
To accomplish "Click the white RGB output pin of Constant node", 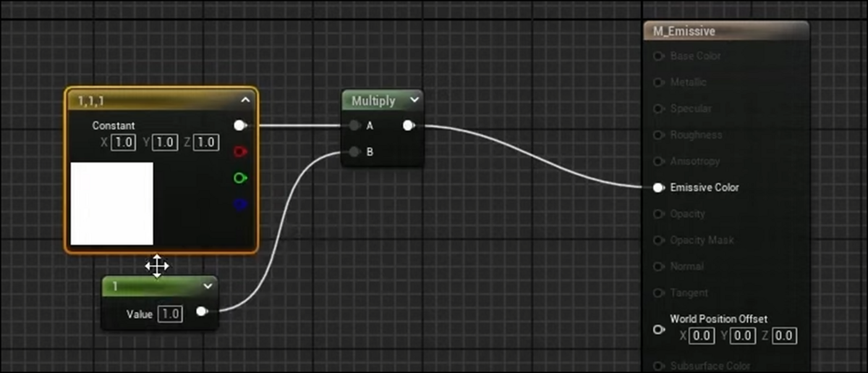I will tap(240, 126).
